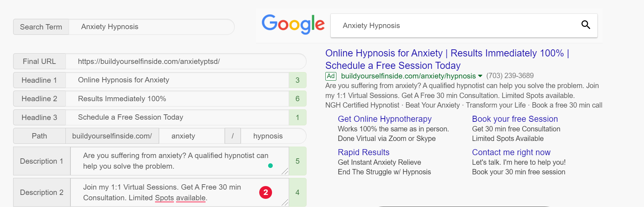Open the 'Contact me right now' sitelink
This screenshot has width=644, height=207.
(x=511, y=152)
